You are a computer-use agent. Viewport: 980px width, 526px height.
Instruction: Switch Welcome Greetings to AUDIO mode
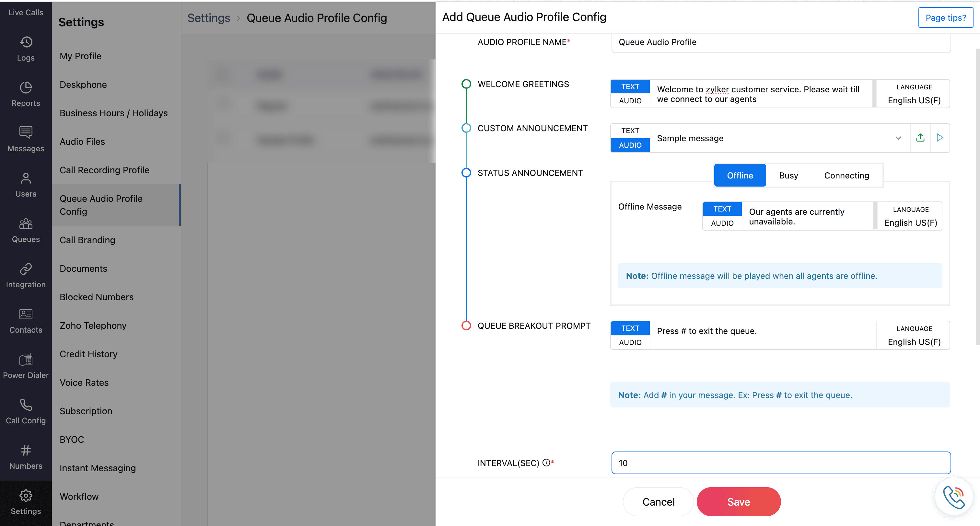point(630,101)
